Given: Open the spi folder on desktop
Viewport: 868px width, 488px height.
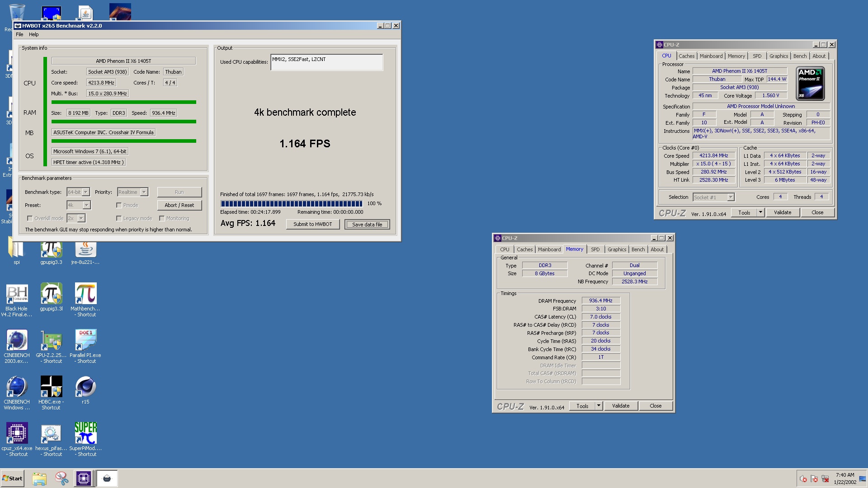Looking at the screenshot, I should pos(16,251).
